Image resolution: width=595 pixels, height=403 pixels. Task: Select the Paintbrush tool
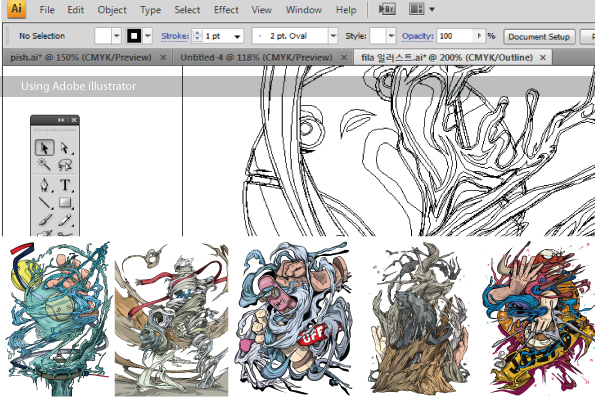(x=45, y=220)
